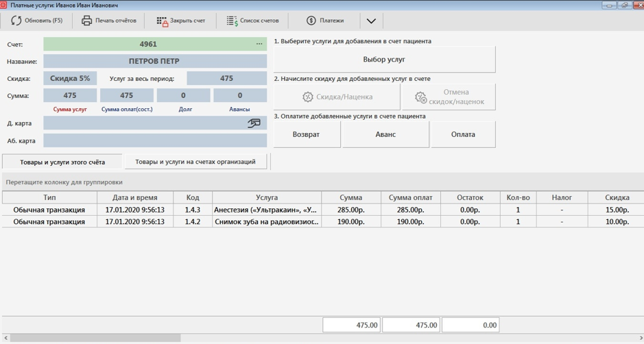Select the Анестезия service row cell
This screenshot has width=644, height=344.
pos(267,210)
